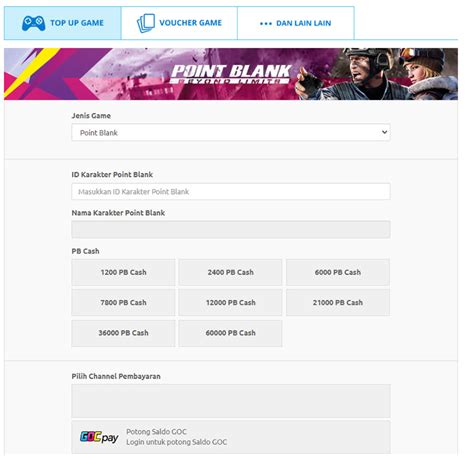Select 36000 PB Cash option
The image size is (474, 456).
123,333
